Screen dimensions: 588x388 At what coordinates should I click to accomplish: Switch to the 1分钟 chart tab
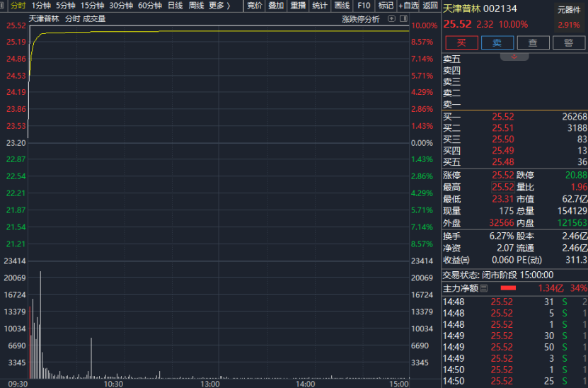tap(41, 6)
